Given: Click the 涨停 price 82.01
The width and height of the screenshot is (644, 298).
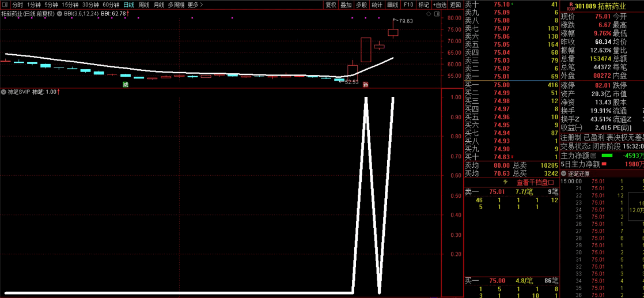Looking at the screenshot, I should coord(603,85).
